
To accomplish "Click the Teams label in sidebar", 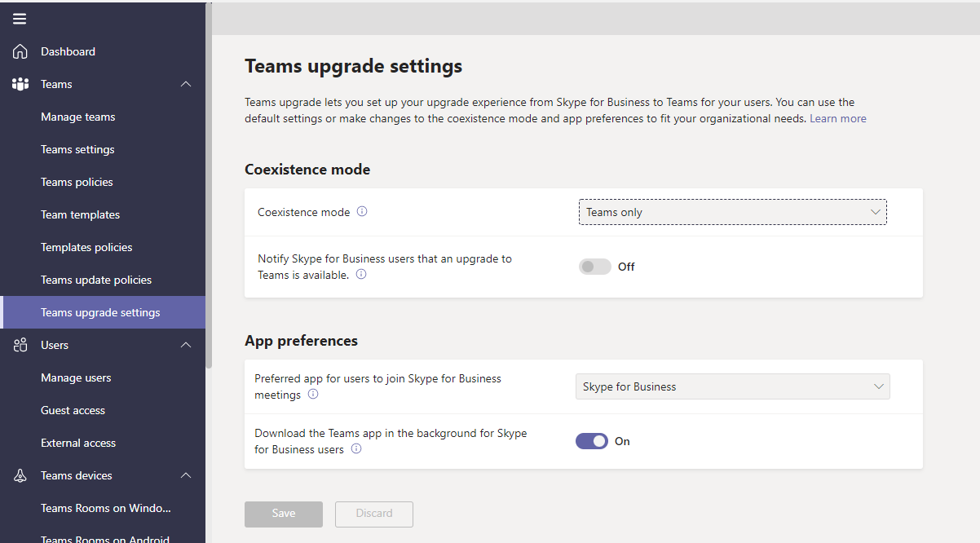I will (56, 84).
